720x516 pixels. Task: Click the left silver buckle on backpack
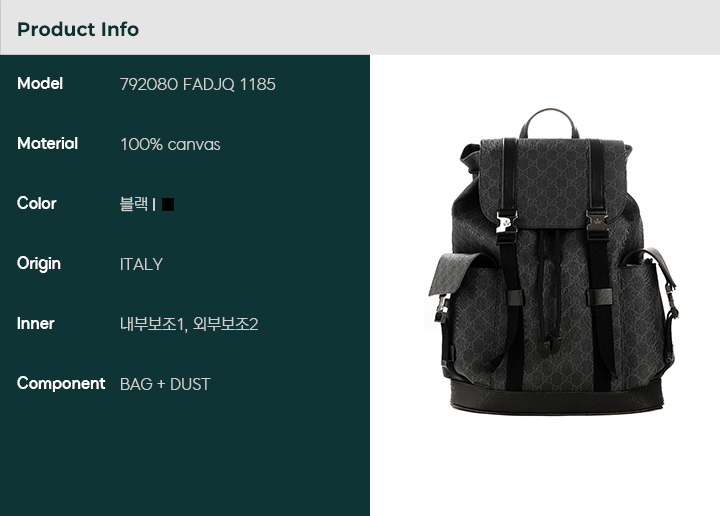[x=506, y=222]
